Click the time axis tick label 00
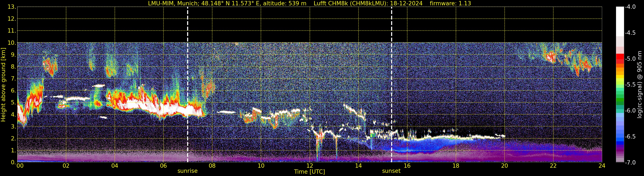Viewport: 644px width, 176px height. point(20,166)
